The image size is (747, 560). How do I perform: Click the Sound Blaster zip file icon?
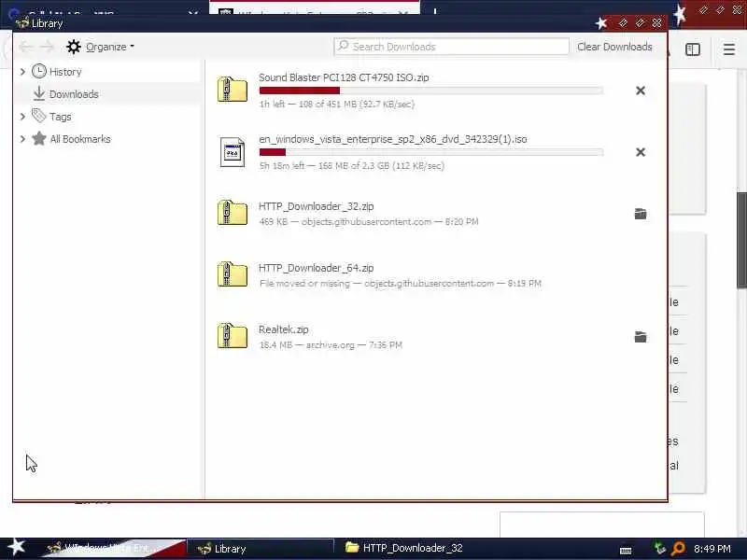[x=233, y=89]
